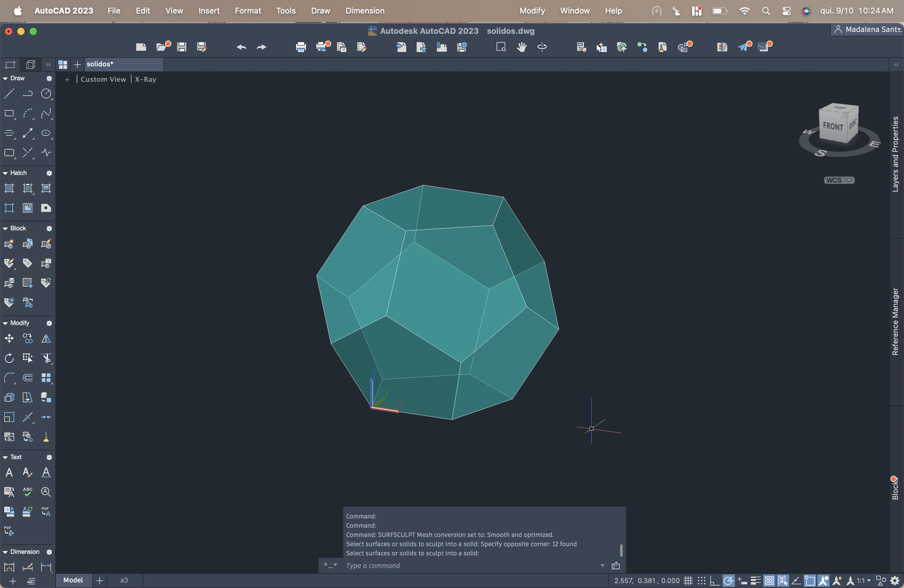Click the FRONT face of ViewCube

[833, 126]
